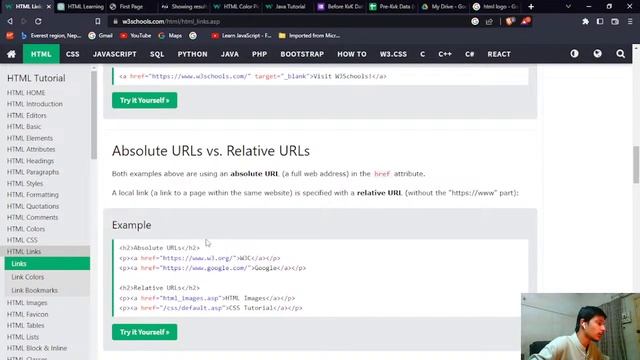
Task: Open HTML HOME in sidebar
Action: pos(26,93)
